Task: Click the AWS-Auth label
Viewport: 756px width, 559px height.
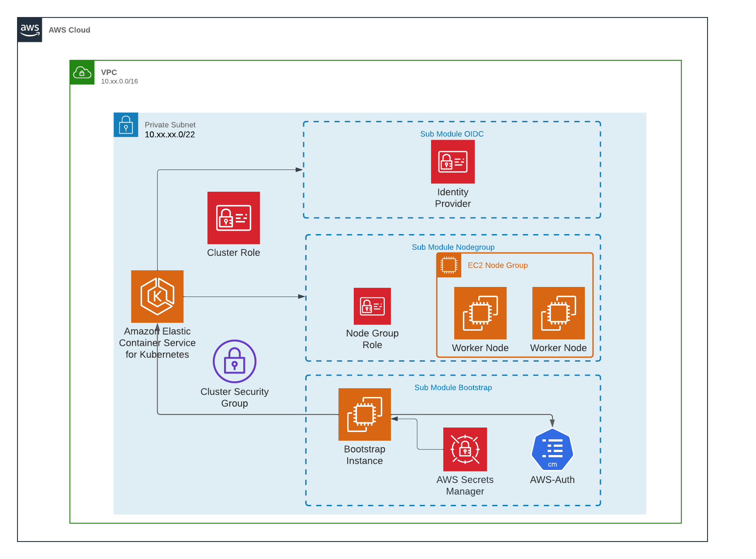Action: pyautogui.click(x=552, y=480)
